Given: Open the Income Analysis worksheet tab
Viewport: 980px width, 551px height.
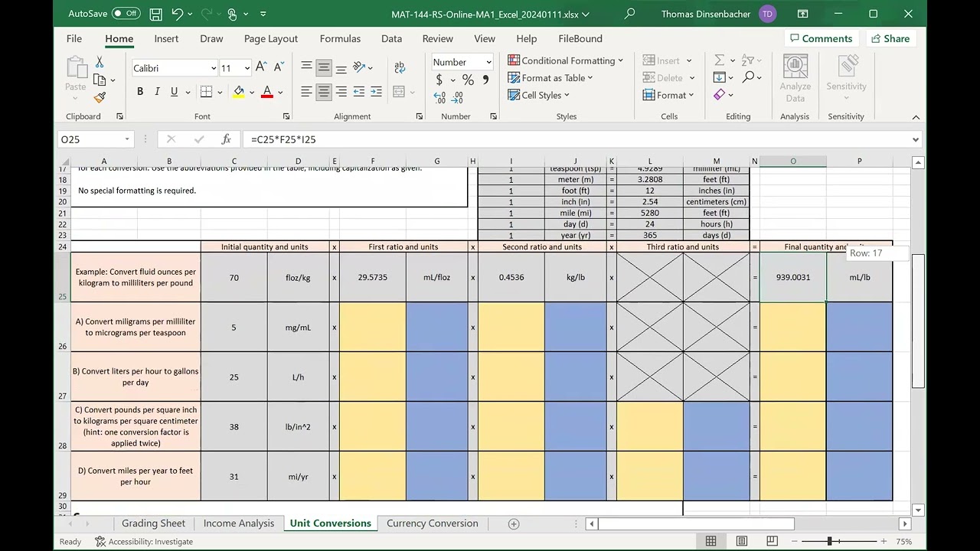Looking at the screenshot, I should (x=239, y=523).
